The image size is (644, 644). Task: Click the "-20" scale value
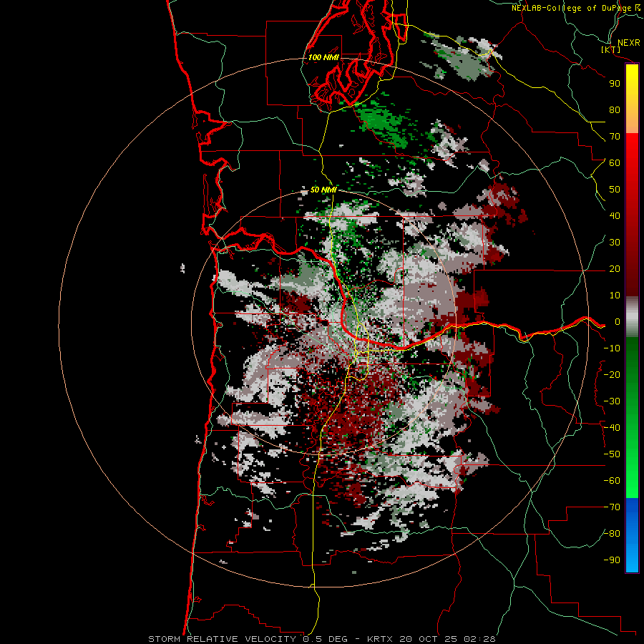tap(612, 375)
